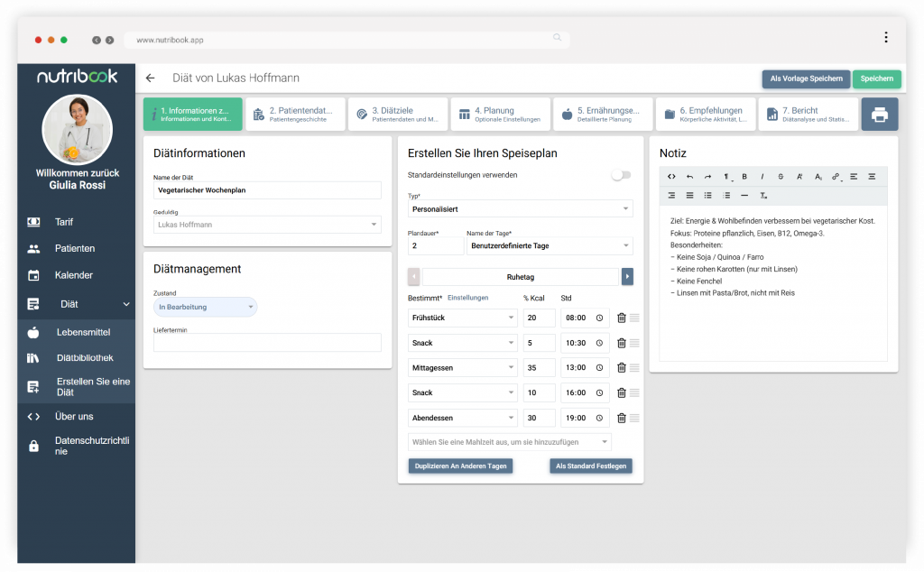Click the Liefertermin input field
Screen dimensions: 924x572
click(267, 343)
